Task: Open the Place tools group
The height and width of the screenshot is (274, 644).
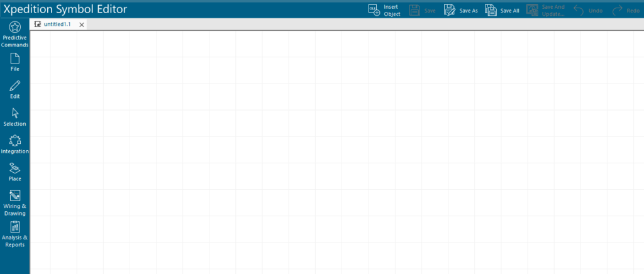Action: [x=14, y=172]
